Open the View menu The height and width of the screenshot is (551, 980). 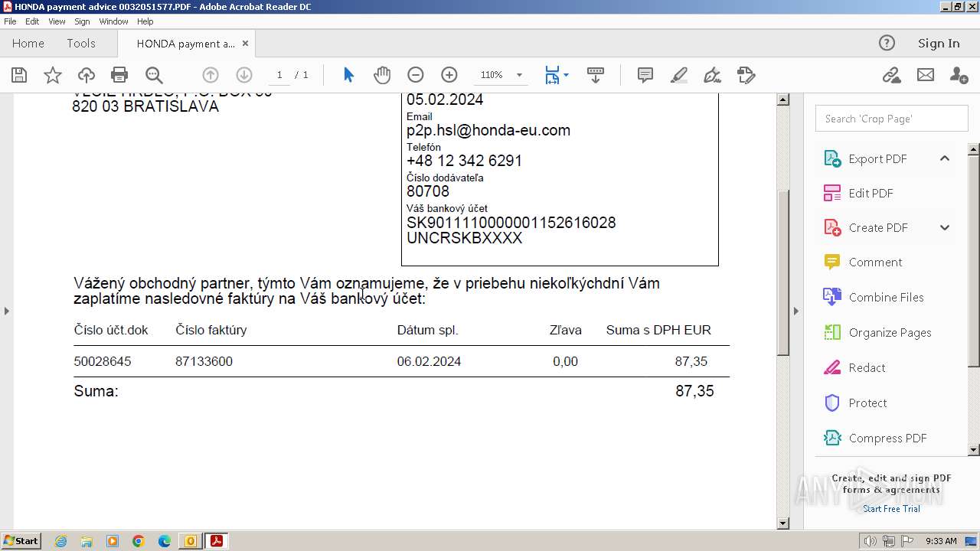coord(57,21)
